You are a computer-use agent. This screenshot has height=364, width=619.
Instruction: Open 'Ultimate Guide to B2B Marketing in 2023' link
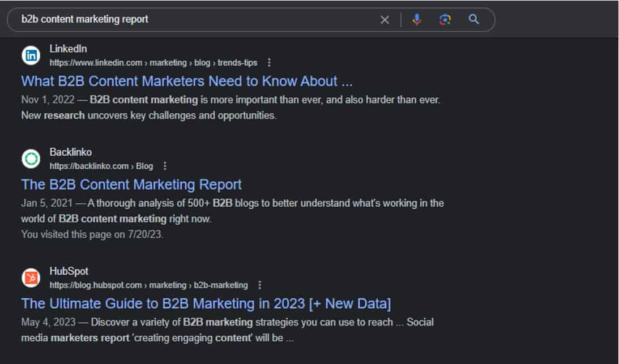(x=206, y=303)
